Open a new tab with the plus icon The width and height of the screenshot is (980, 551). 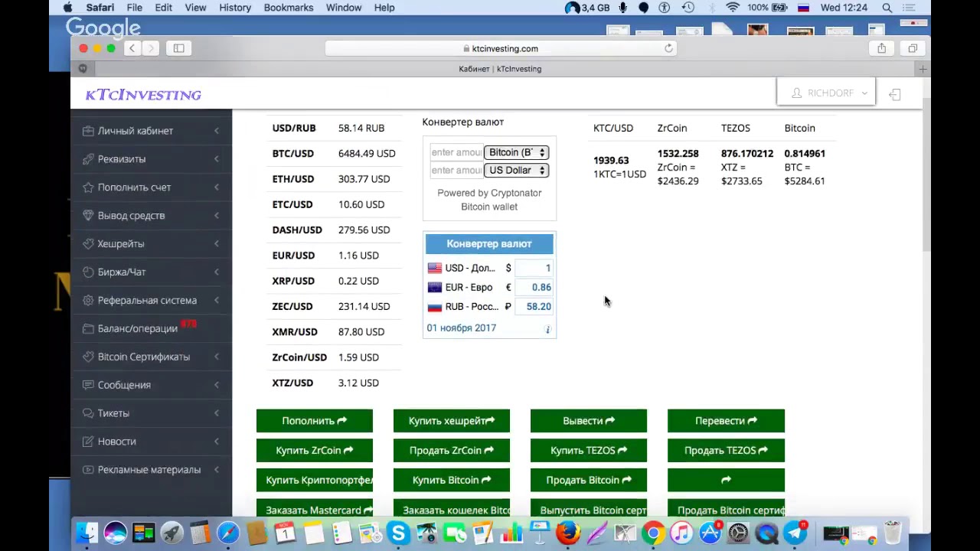pos(923,69)
